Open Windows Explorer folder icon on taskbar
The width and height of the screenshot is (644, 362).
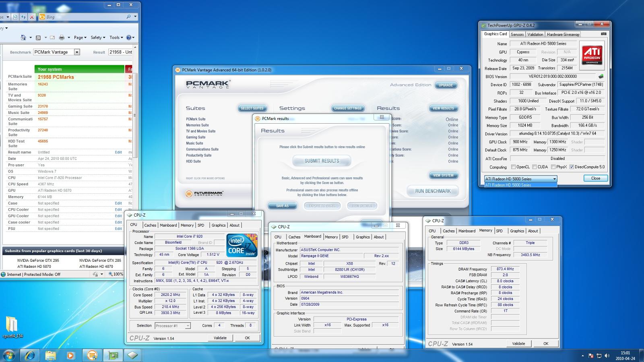[51, 355]
